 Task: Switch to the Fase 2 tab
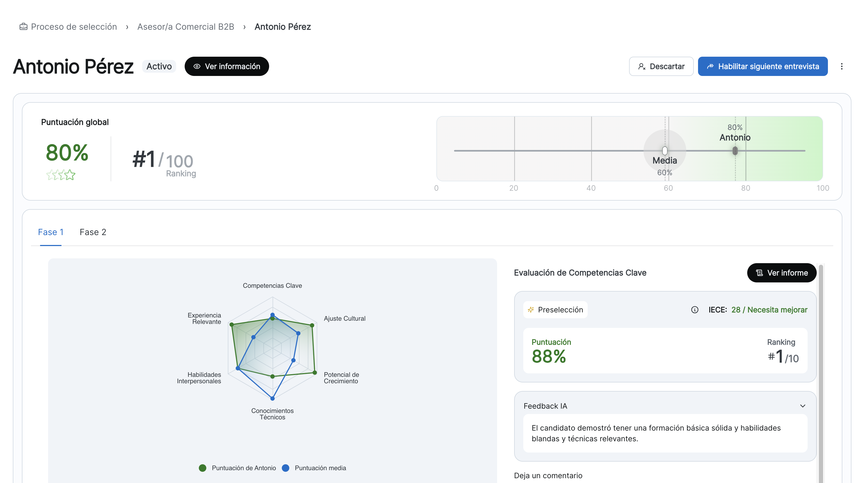(93, 232)
